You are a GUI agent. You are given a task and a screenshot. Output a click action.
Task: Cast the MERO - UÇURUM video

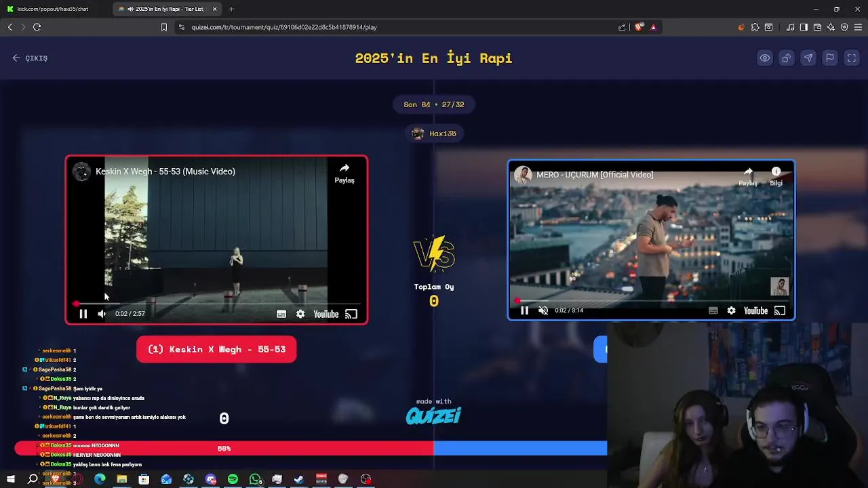click(780, 310)
